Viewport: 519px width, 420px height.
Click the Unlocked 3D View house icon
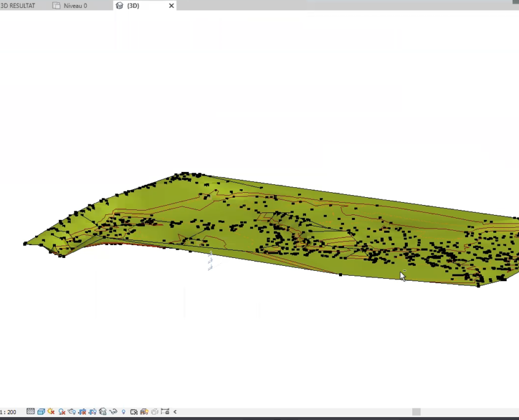[103, 412]
